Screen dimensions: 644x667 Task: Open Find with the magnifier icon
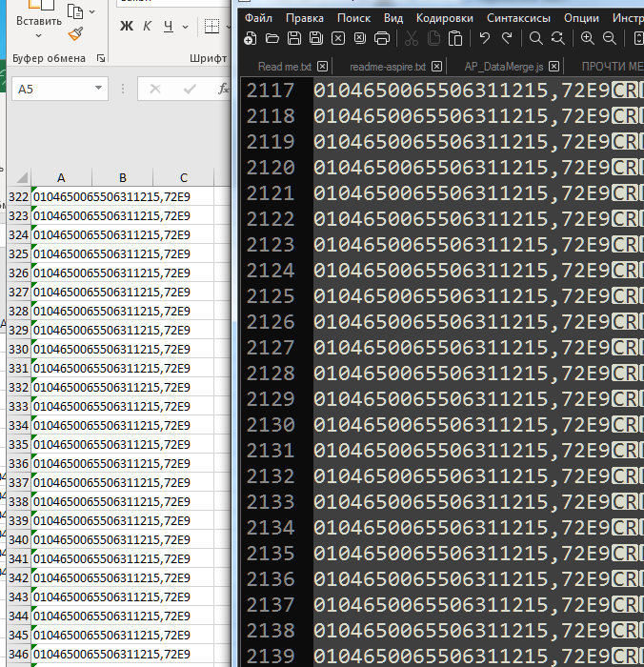pos(536,39)
